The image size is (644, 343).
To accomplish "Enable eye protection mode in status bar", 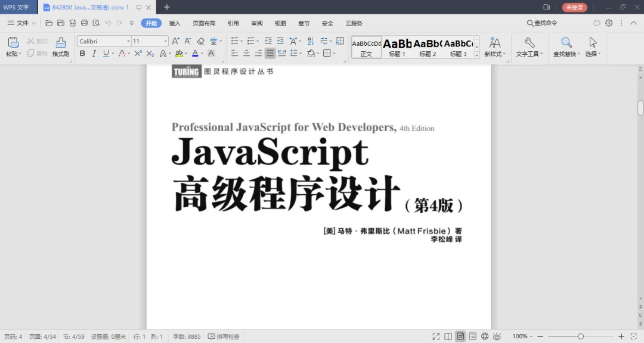I will point(497,336).
